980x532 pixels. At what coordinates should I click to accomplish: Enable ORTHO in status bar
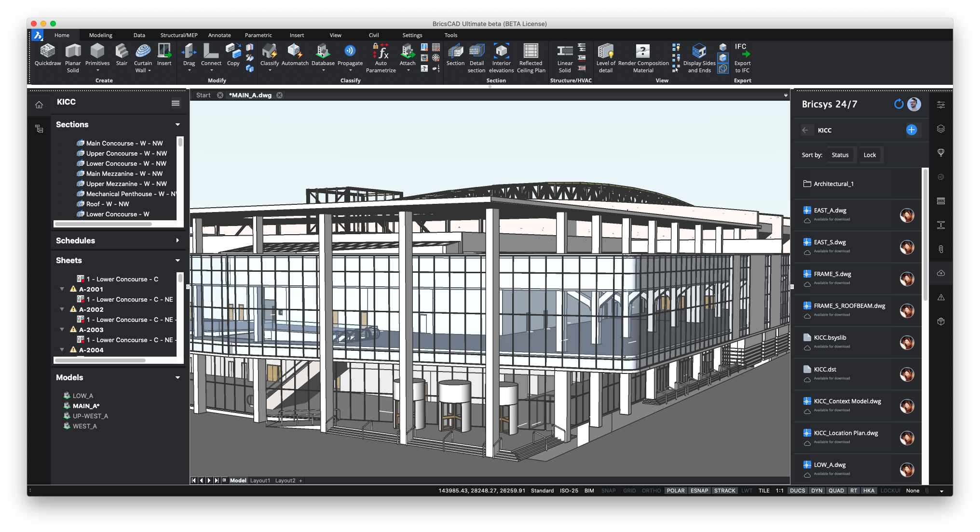click(651, 491)
